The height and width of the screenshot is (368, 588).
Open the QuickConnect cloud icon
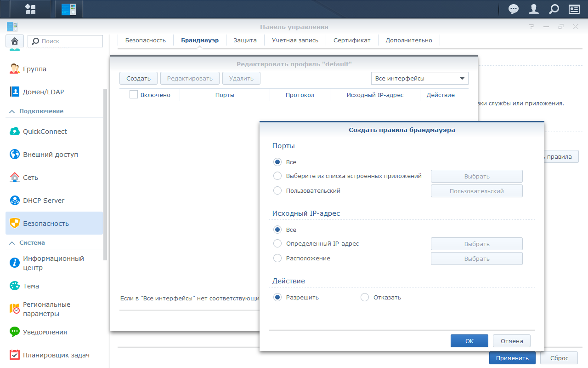pyautogui.click(x=15, y=132)
